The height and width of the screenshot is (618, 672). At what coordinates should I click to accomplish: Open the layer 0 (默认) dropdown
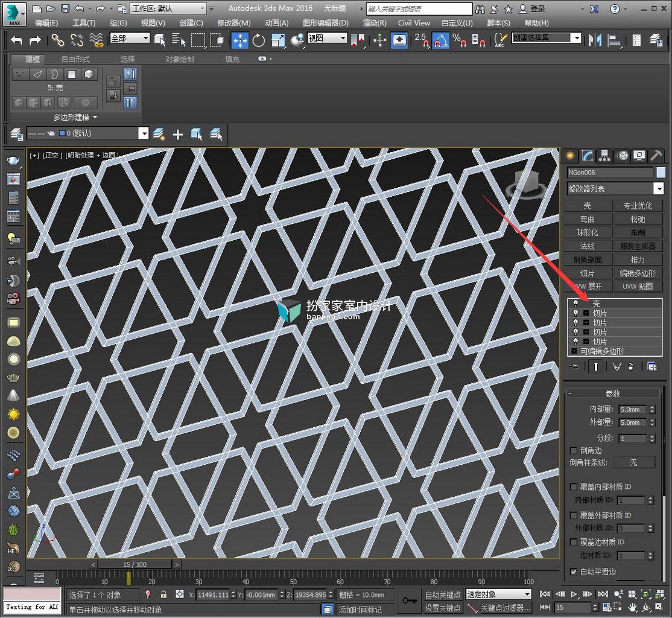click(x=87, y=133)
